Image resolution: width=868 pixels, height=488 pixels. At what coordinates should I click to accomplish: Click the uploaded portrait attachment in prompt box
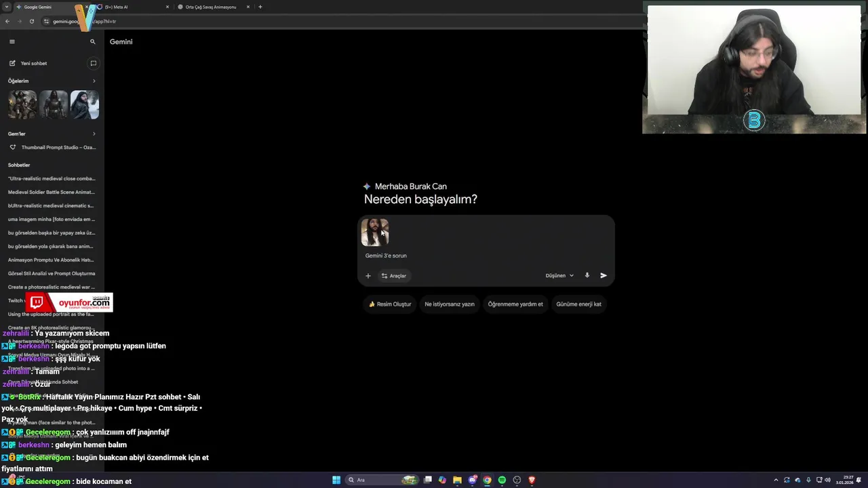tap(374, 232)
